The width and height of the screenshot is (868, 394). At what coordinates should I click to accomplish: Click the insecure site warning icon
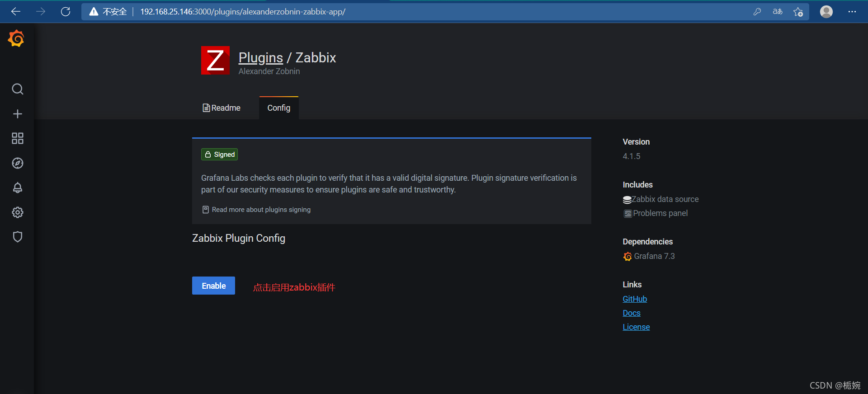pyautogui.click(x=94, y=12)
